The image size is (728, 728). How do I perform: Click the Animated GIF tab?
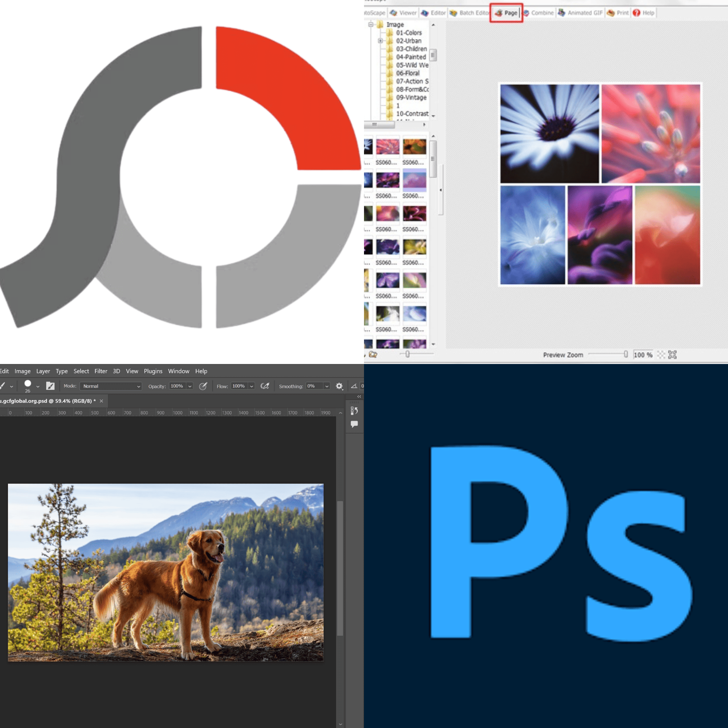pos(580,13)
